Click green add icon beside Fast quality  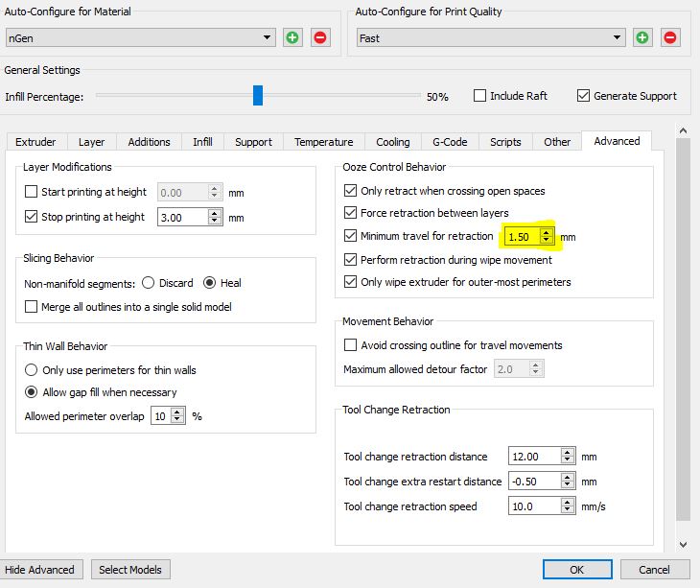tap(642, 37)
